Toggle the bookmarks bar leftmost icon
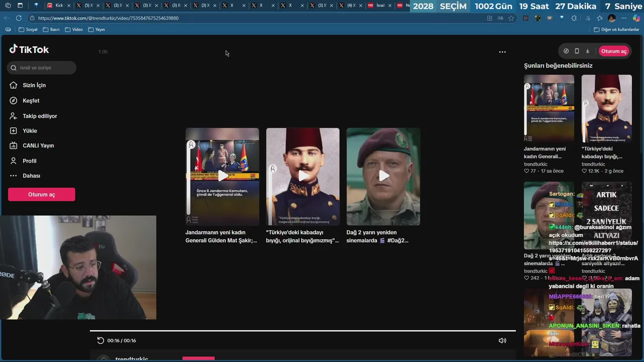The height and width of the screenshot is (362, 644). [8, 30]
